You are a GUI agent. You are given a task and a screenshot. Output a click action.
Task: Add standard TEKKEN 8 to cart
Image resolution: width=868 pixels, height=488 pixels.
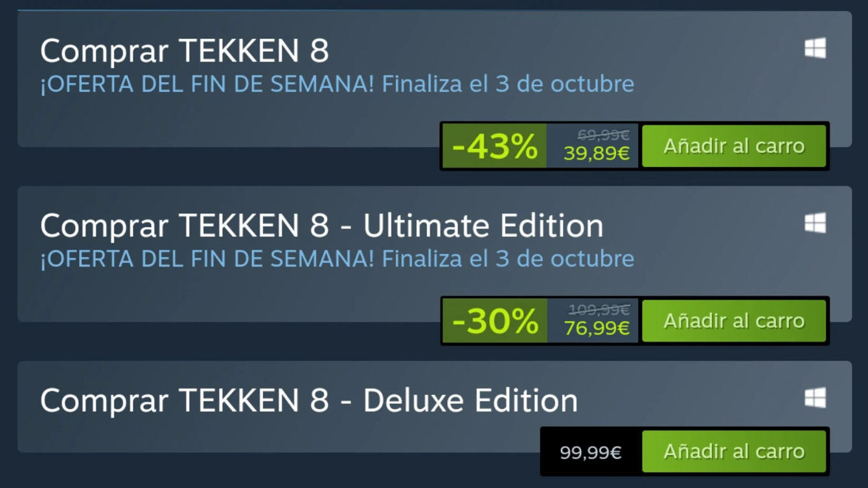click(x=734, y=146)
